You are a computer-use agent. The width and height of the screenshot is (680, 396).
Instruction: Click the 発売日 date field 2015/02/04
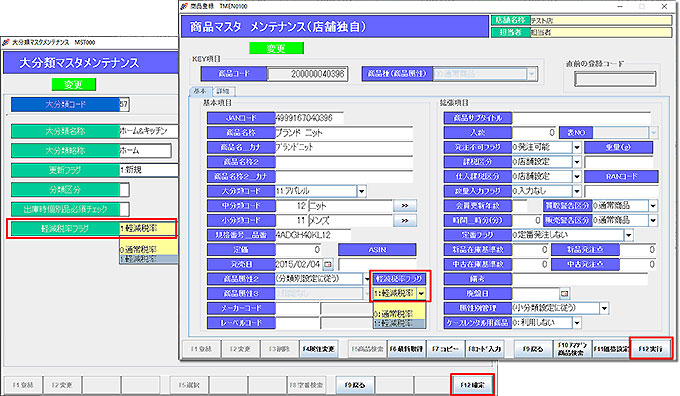299,264
